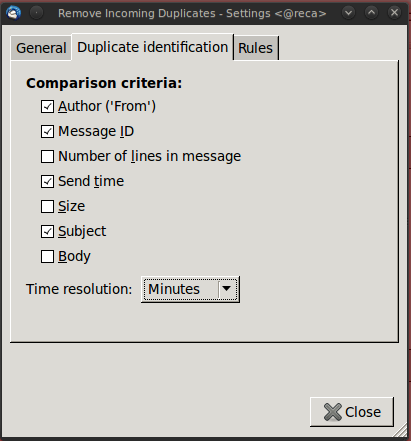Click the Time resolution label
411x441 pixels.
coord(79,289)
